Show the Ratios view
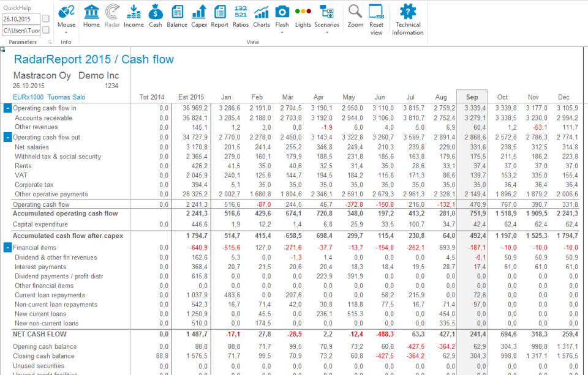The image size is (588, 375). tap(240, 17)
